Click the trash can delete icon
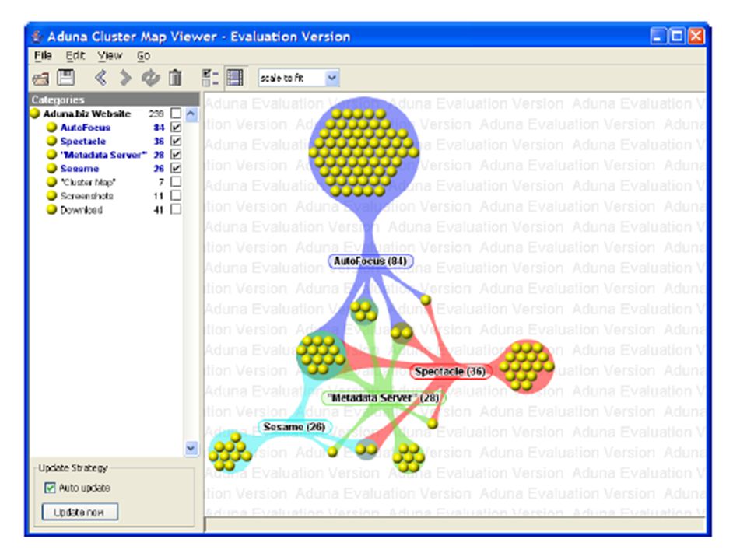747x560 pixels. pyautogui.click(x=175, y=77)
